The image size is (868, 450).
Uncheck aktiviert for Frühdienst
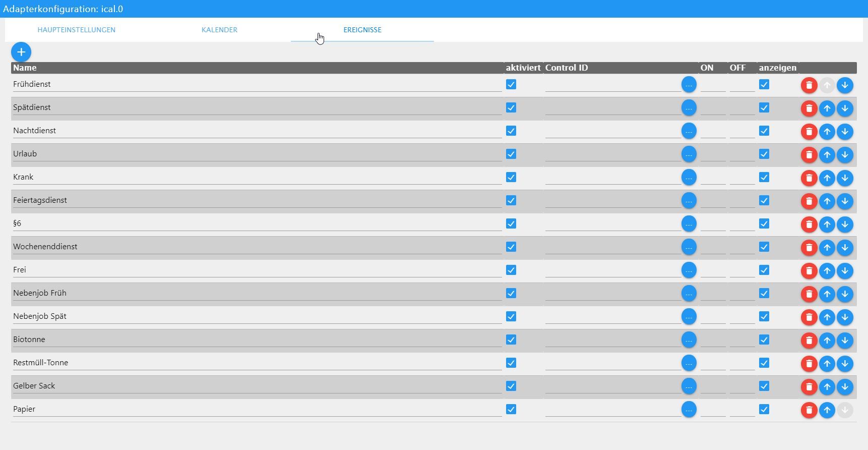(511, 84)
